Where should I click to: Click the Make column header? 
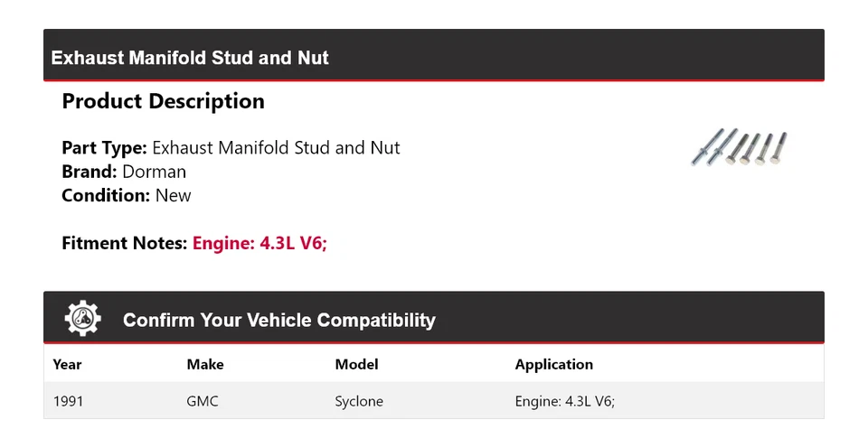pos(205,365)
